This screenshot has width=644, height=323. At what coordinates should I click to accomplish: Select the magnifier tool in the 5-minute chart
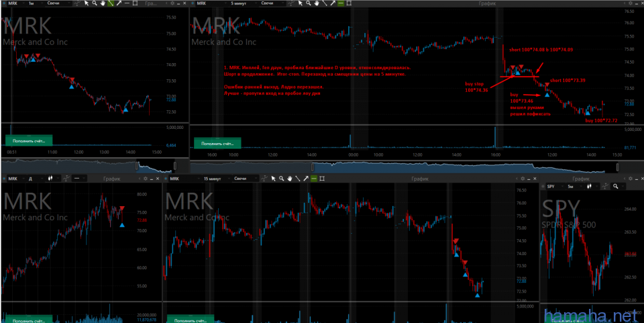pyautogui.click(x=309, y=3)
